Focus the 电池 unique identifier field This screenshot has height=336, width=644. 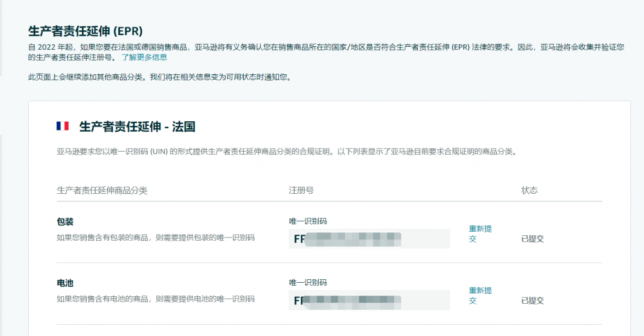369,301
